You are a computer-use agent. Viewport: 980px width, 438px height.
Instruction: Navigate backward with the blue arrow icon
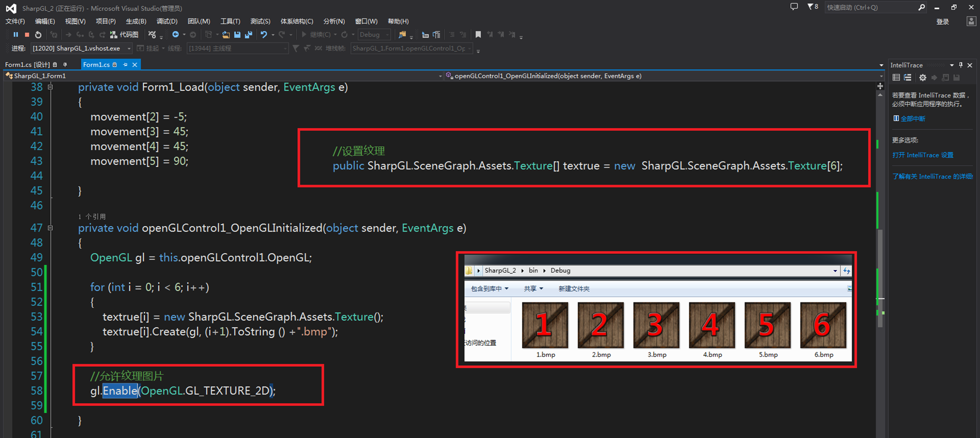click(x=175, y=35)
